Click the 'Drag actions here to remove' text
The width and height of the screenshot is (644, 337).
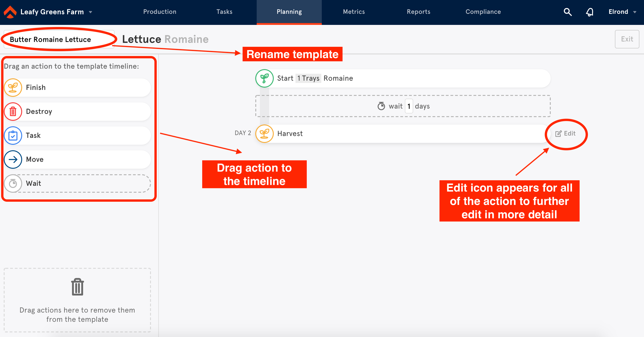77,315
